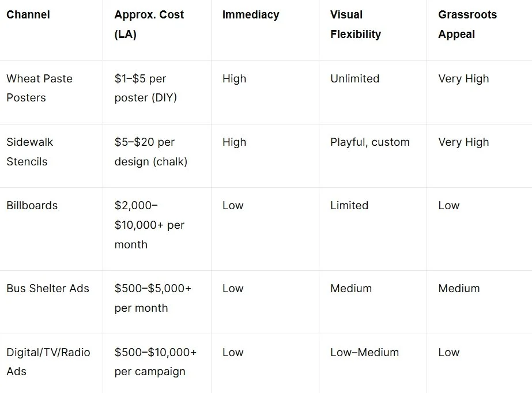Click the Wheat Paste Posters cell
Screen dimensions: 532x393
pos(39,88)
